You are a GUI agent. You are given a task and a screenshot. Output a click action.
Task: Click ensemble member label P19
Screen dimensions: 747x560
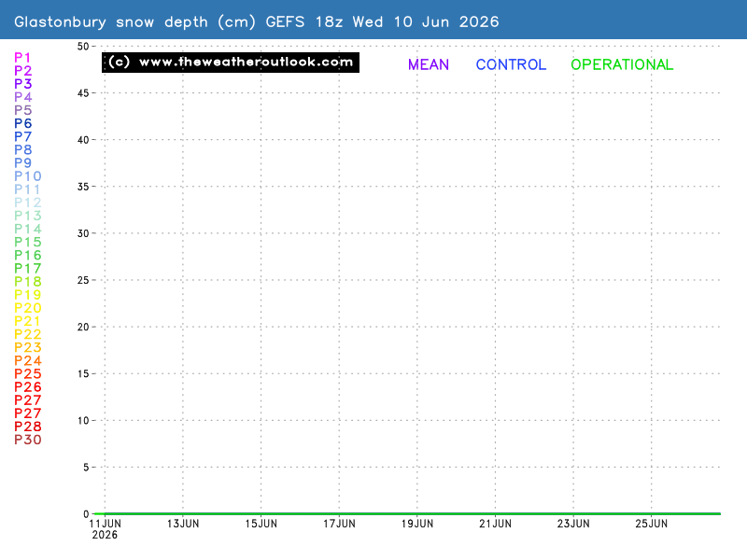[x=28, y=295]
